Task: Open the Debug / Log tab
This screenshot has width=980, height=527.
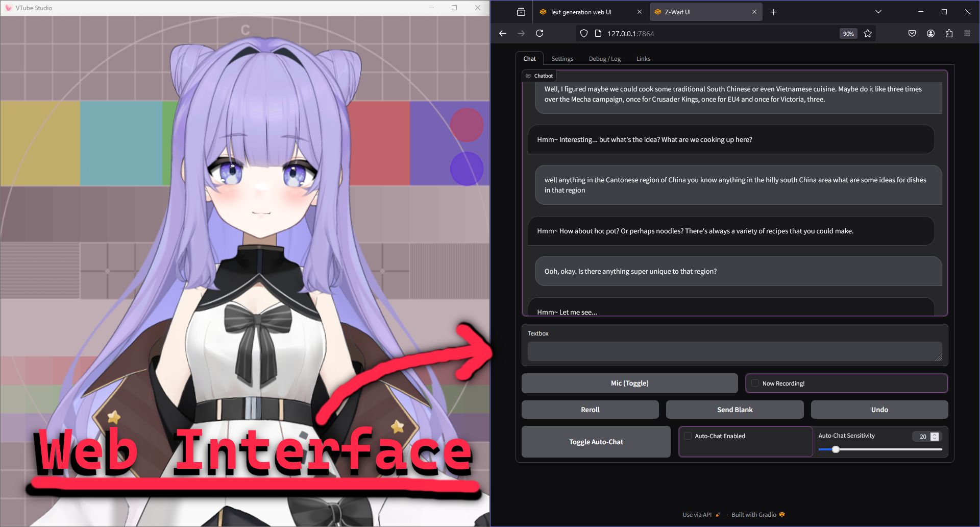Action: click(x=605, y=58)
